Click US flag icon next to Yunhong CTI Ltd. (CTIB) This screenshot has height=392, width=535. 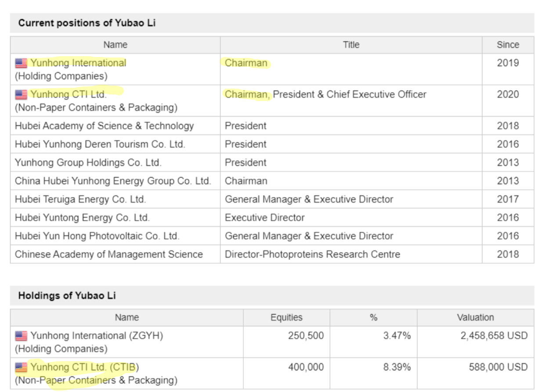(x=21, y=367)
